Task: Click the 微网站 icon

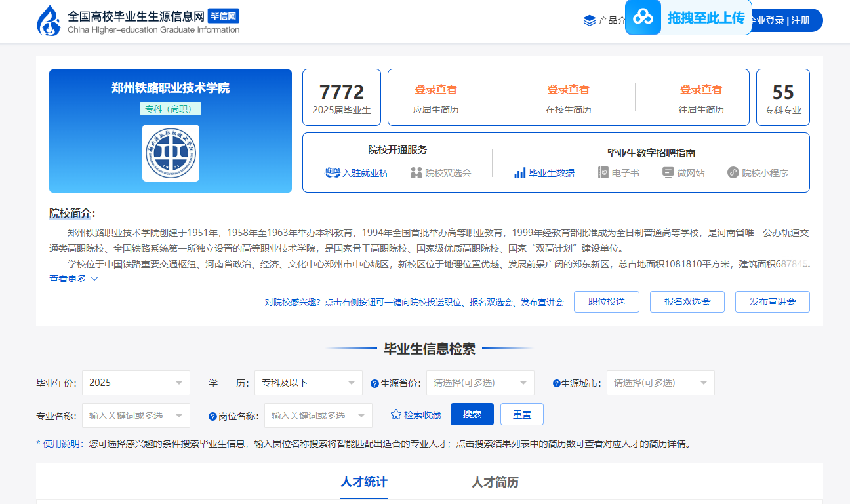Action: [x=668, y=173]
